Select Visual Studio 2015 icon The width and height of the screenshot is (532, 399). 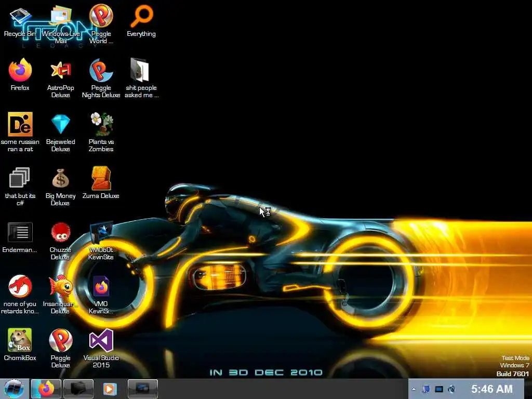tap(101, 340)
